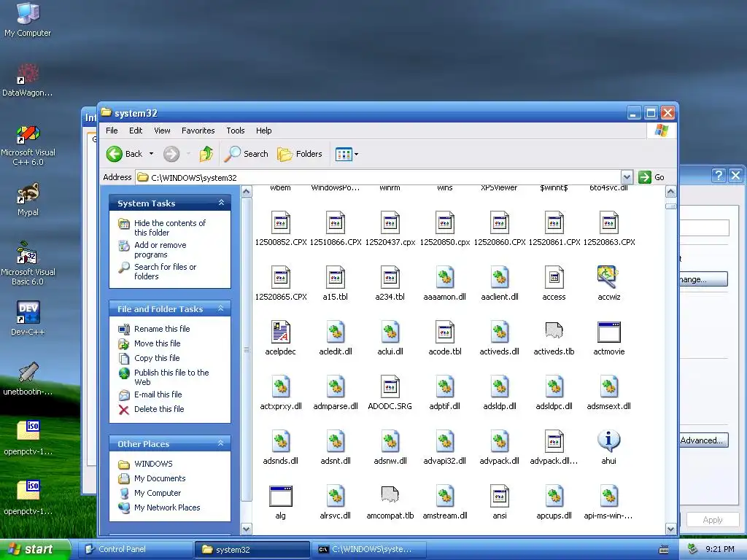Select the advapi32.dll file icon
Screen dimensions: 747x560
tap(444, 441)
